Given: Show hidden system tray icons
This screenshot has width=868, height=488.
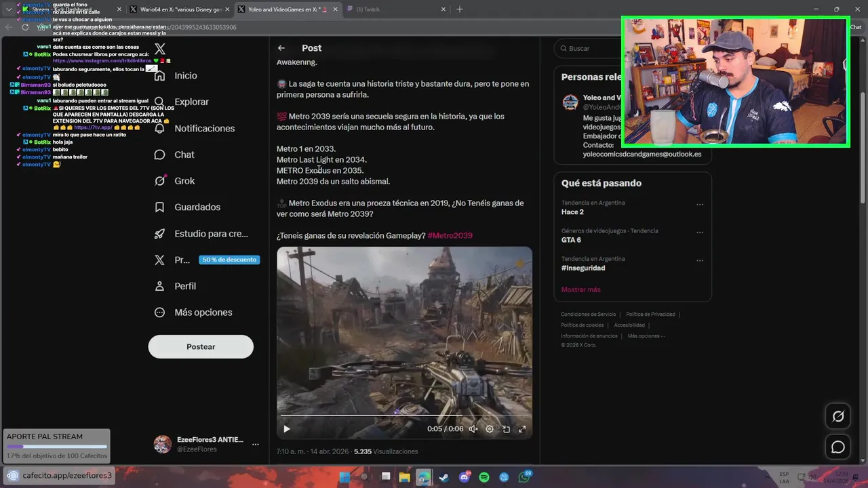Looking at the screenshot, I should pos(768,477).
